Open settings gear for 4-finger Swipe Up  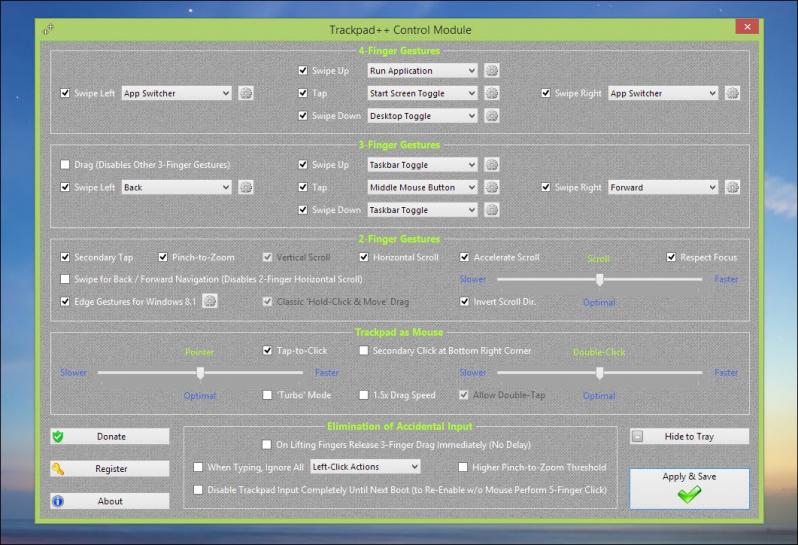pyautogui.click(x=491, y=71)
